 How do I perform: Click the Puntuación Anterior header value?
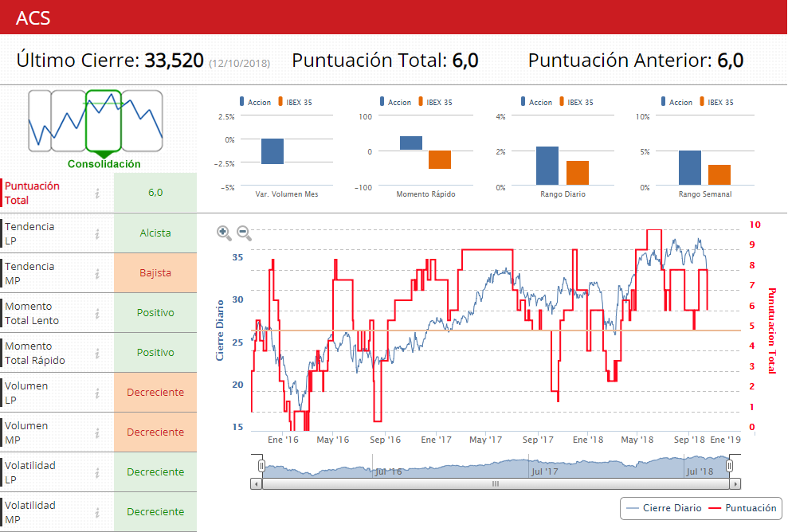730,61
